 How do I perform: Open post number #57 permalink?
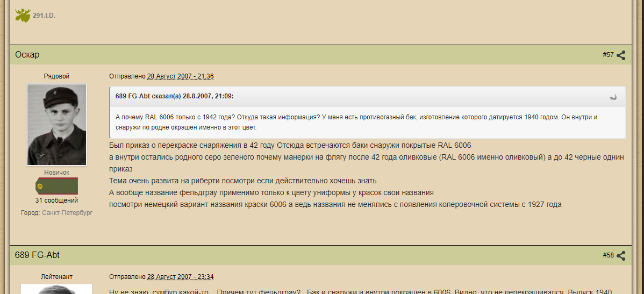click(x=609, y=55)
